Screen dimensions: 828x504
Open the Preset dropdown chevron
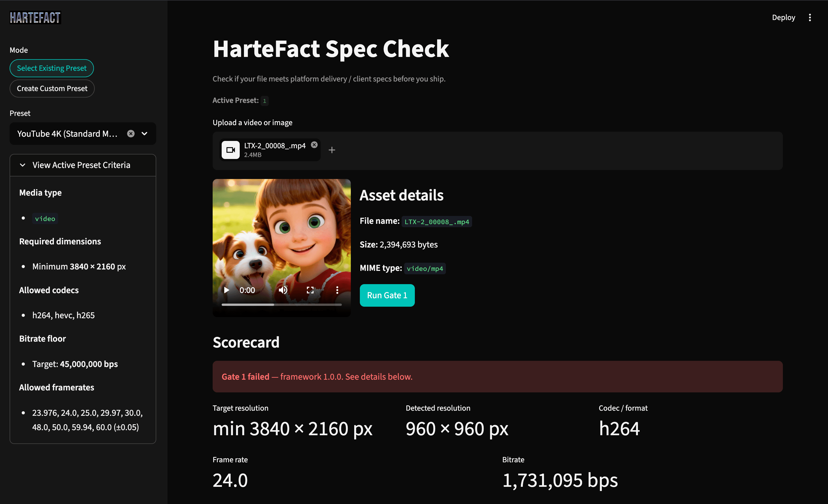[144, 134]
